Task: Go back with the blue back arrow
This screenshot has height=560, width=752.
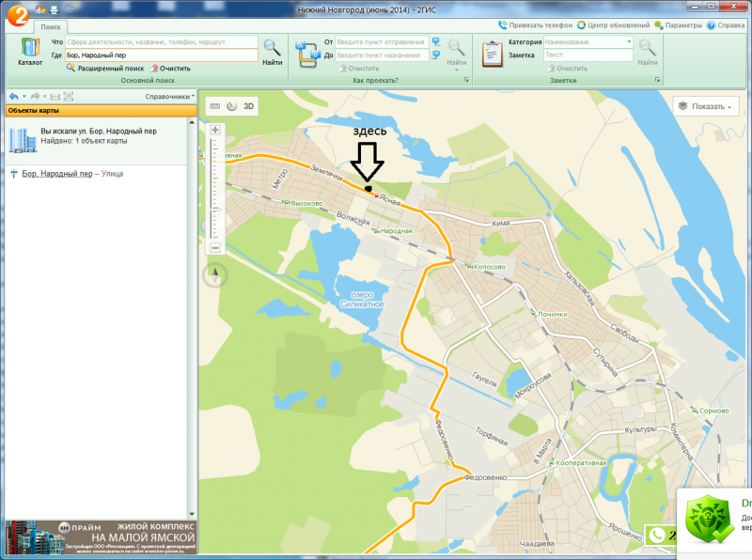Action: click(13, 97)
